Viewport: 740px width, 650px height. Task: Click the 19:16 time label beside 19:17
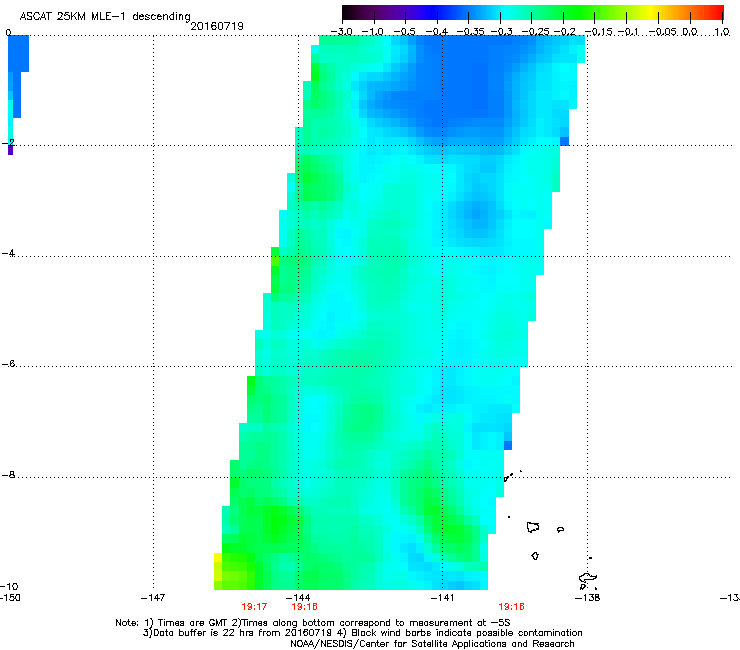[x=304, y=607]
